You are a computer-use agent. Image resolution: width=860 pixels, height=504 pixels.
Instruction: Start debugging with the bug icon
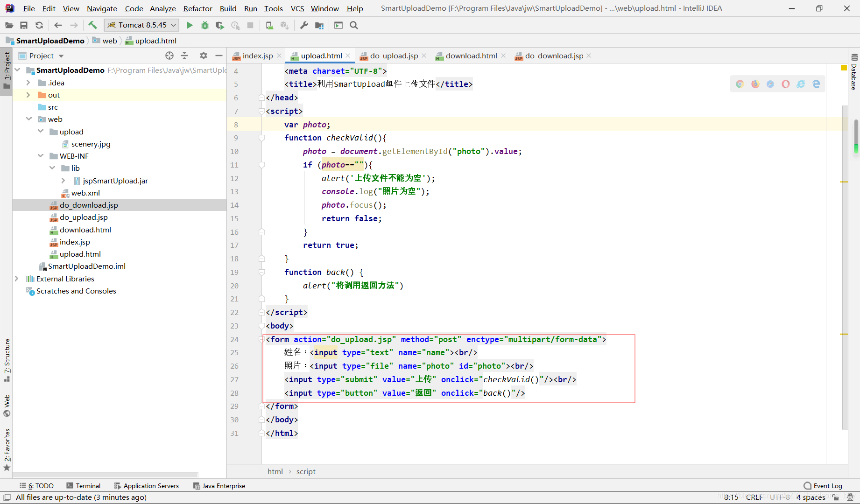(204, 25)
